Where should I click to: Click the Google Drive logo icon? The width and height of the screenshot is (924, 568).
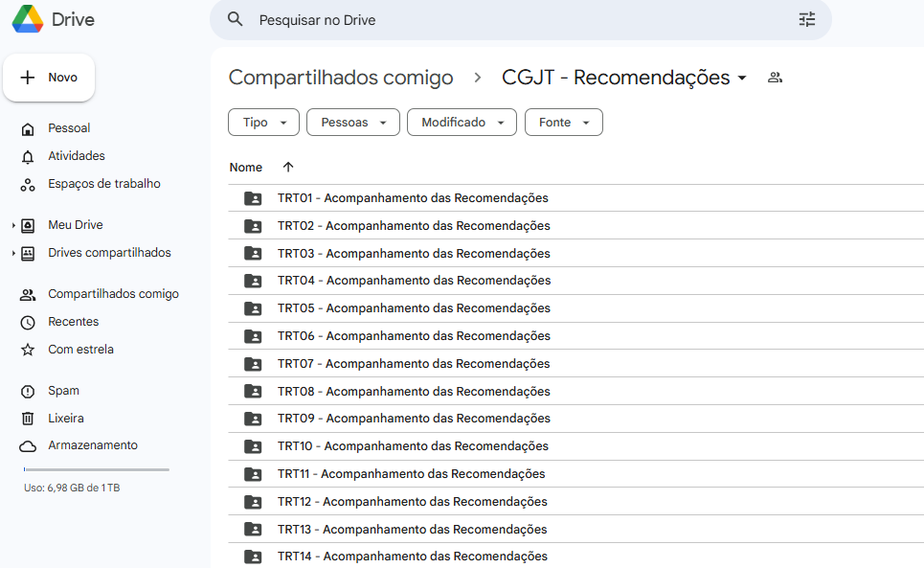(27, 20)
